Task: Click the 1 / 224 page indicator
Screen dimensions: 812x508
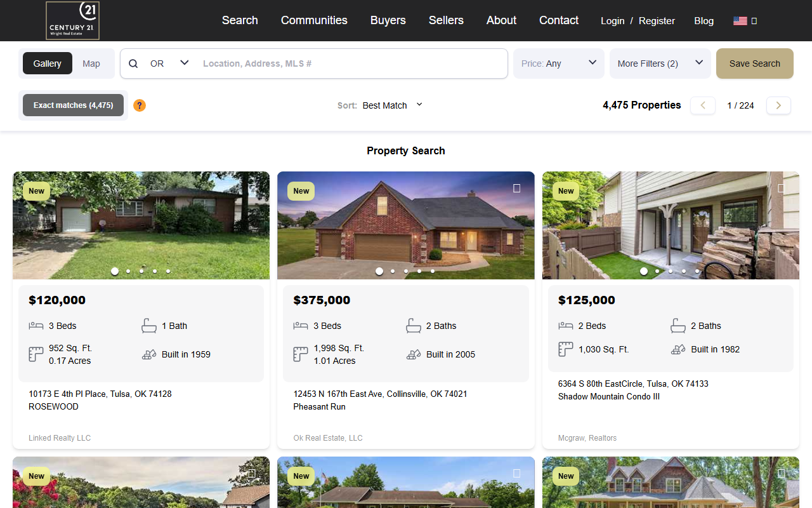Action: [740, 105]
